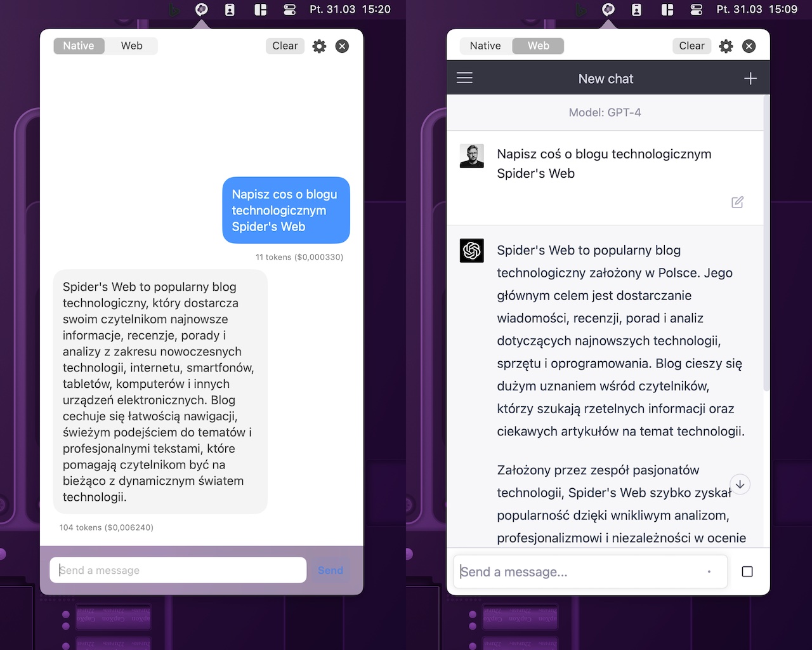This screenshot has height=650, width=812.
Task: Click Bing icon in right menu bar
Action: 580,10
